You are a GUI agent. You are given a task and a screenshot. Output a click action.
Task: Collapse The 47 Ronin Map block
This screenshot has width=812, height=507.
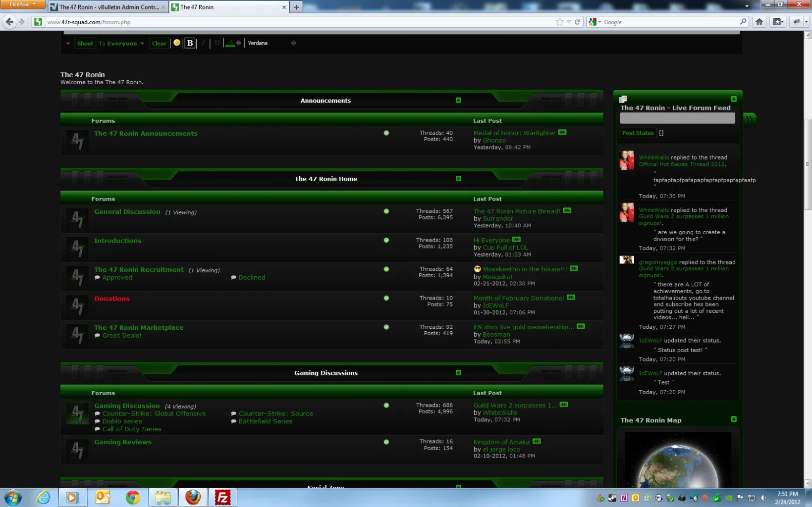tap(734, 419)
